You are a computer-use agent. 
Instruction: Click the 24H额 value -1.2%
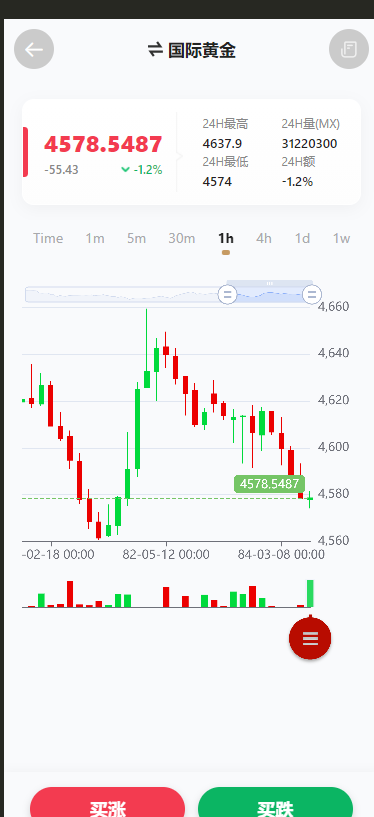tap(297, 182)
